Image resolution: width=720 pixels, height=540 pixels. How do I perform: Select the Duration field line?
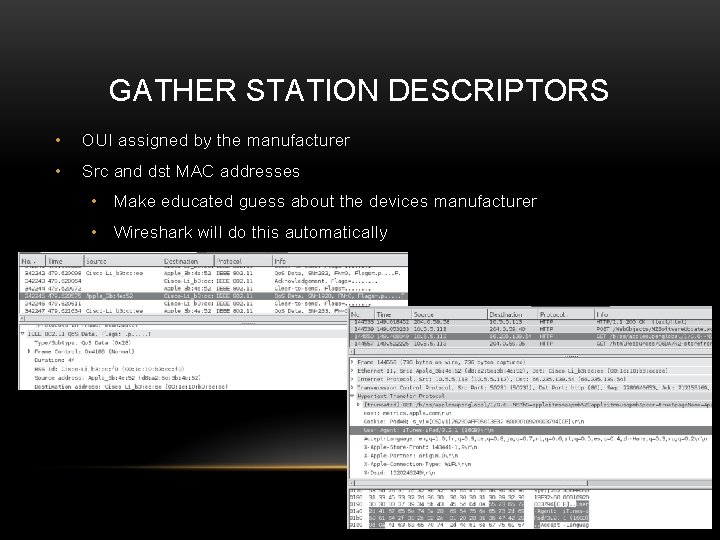click(54, 360)
